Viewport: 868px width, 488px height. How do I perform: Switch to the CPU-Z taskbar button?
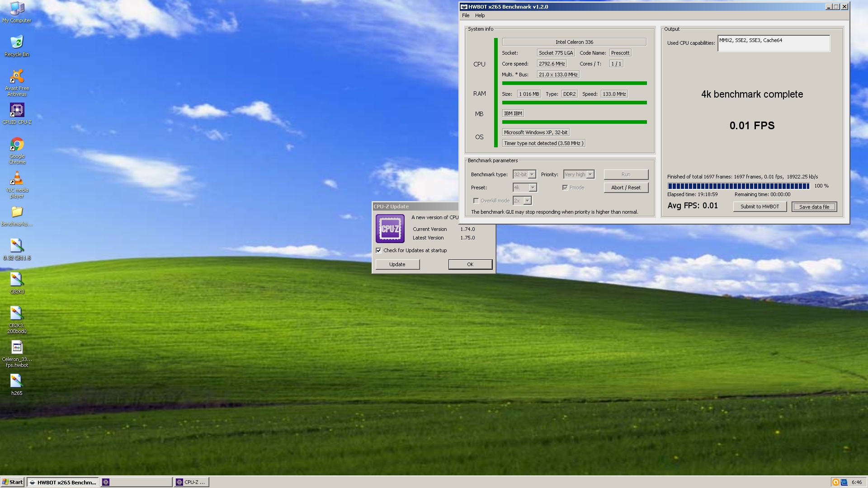(192, 482)
